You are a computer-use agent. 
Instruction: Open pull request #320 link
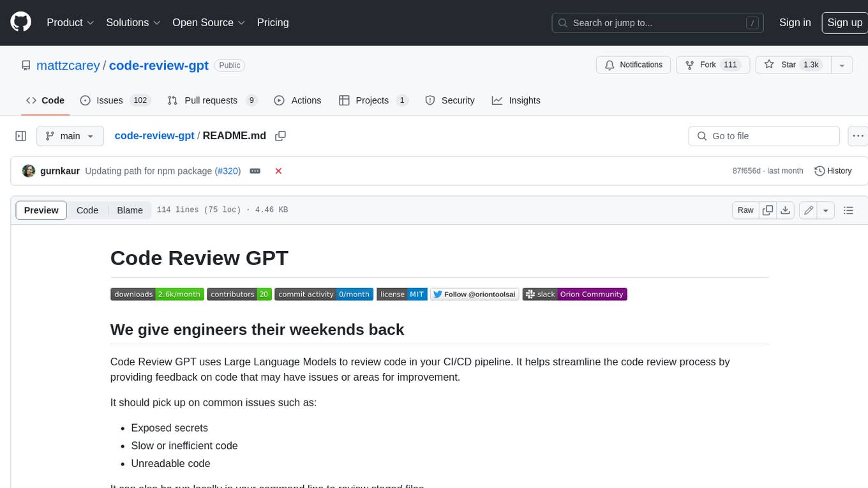(228, 171)
